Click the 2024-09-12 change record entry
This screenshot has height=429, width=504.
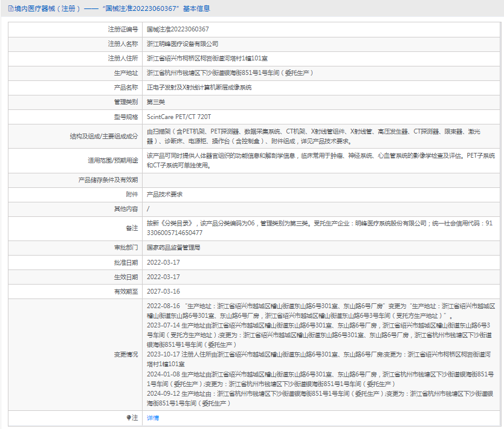coord(320,398)
